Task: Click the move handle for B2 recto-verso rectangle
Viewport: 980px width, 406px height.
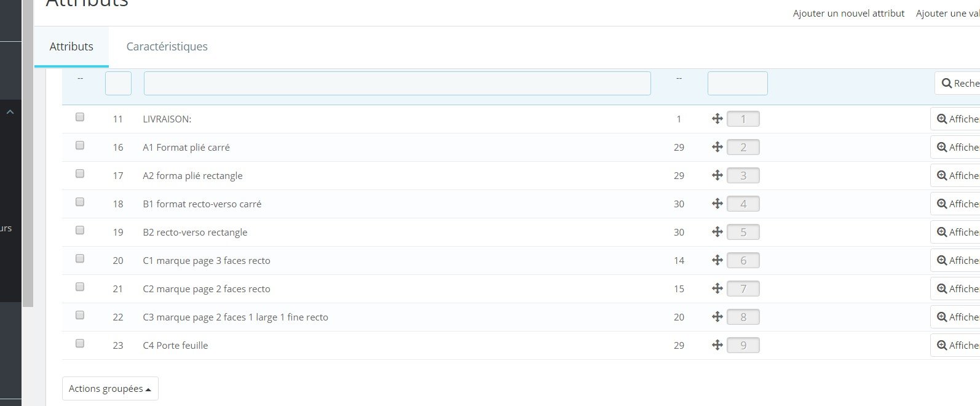Action: (717, 232)
